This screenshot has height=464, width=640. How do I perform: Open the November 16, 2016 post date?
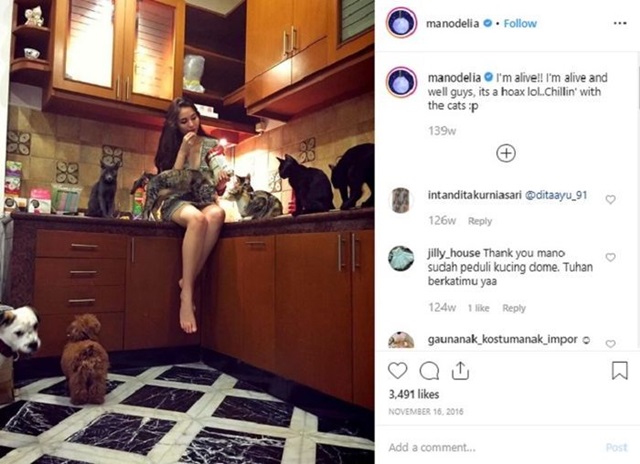(426, 411)
